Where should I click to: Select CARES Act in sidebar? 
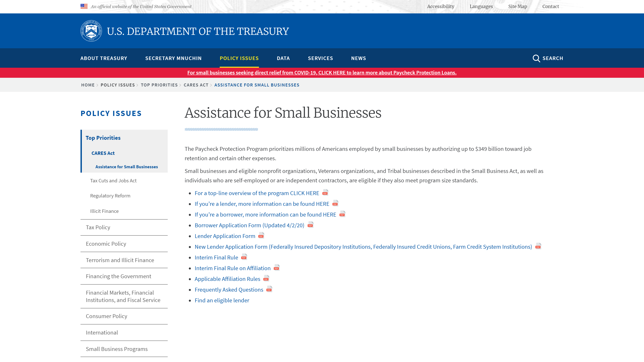click(x=103, y=153)
